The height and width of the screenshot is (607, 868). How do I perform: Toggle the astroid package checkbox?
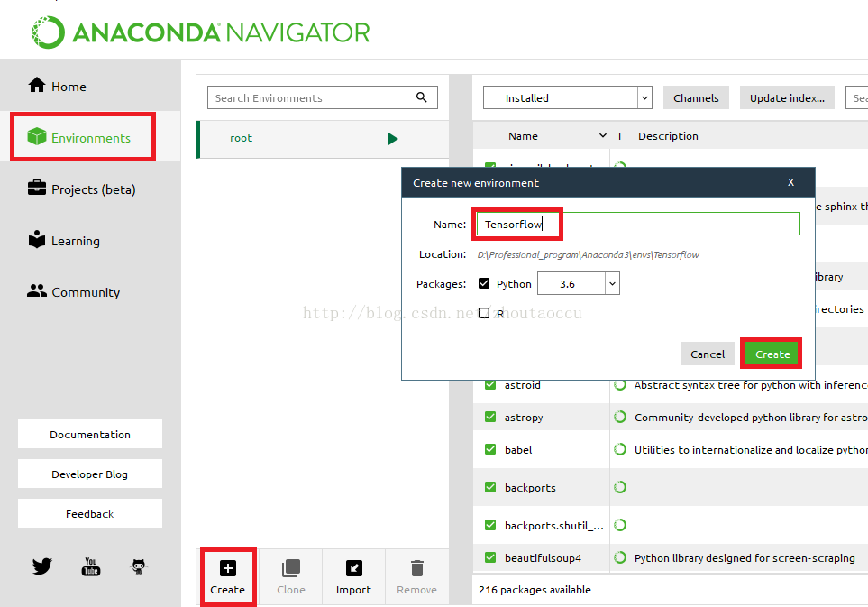click(490, 384)
